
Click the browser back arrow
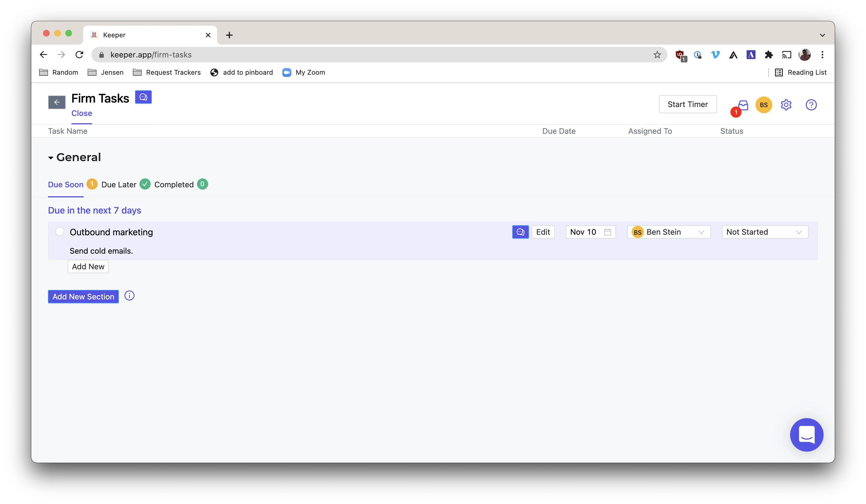coord(44,55)
